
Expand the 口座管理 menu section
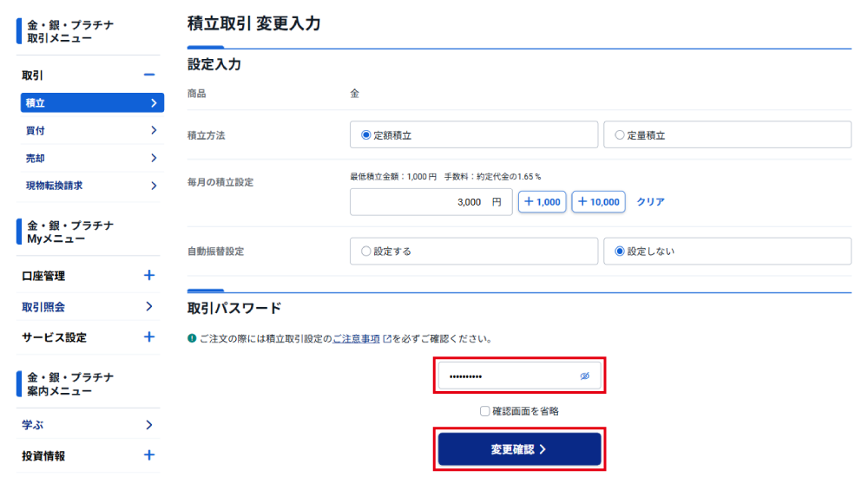point(149,276)
